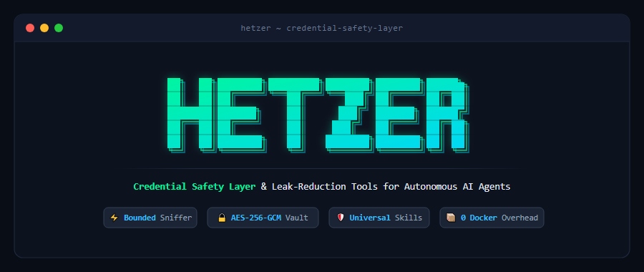Click the lightning bolt icon on Bounded Sniffer

pyautogui.click(x=114, y=218)
